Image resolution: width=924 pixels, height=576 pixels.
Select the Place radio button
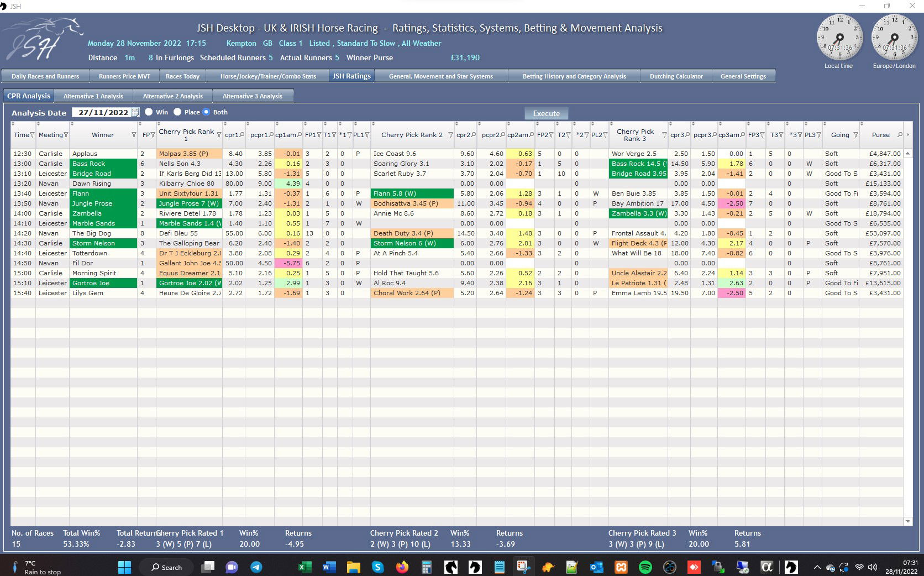pyautogui.click(x=177, y=112)
